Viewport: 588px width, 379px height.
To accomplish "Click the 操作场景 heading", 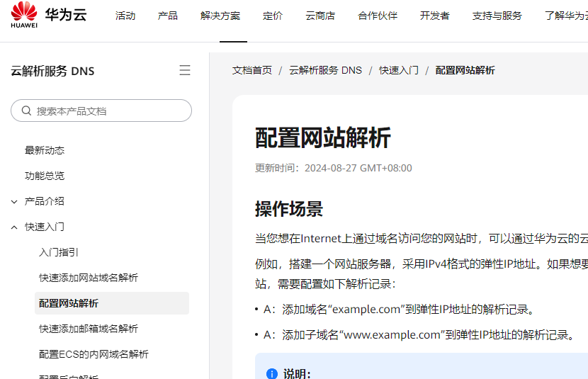I will click(x=289, y=209).
